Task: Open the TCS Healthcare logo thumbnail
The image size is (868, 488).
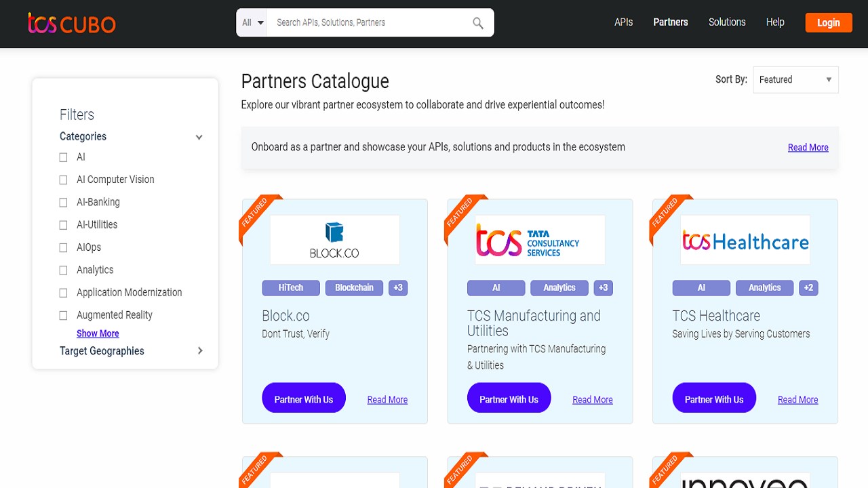Action: coord(745,240)
